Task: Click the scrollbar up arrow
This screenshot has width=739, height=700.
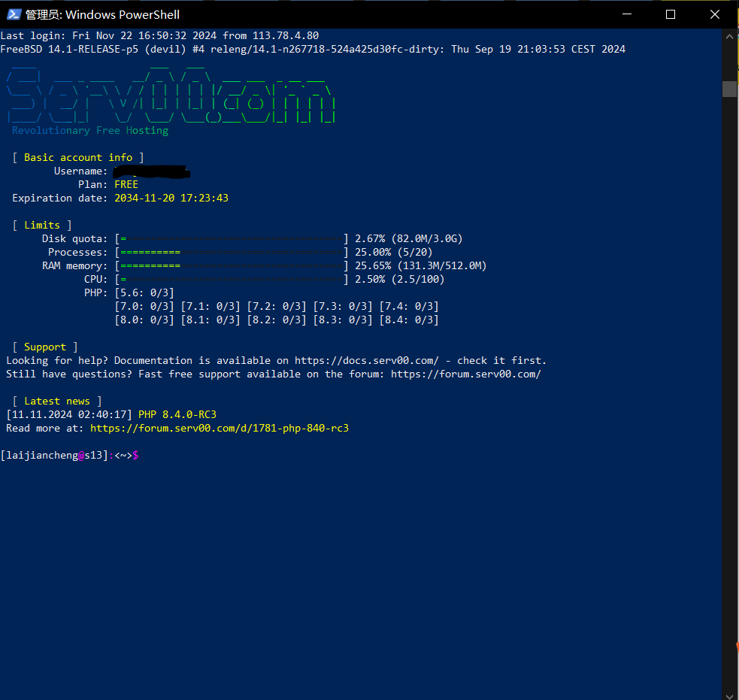Action: [x=729, y=36]
